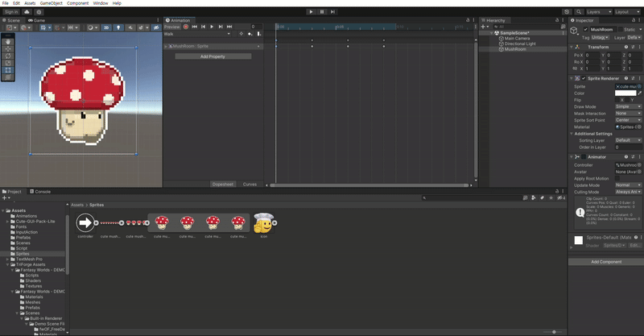Click the global search magnifier icon
644x336 pixels.
coord(579,12)
